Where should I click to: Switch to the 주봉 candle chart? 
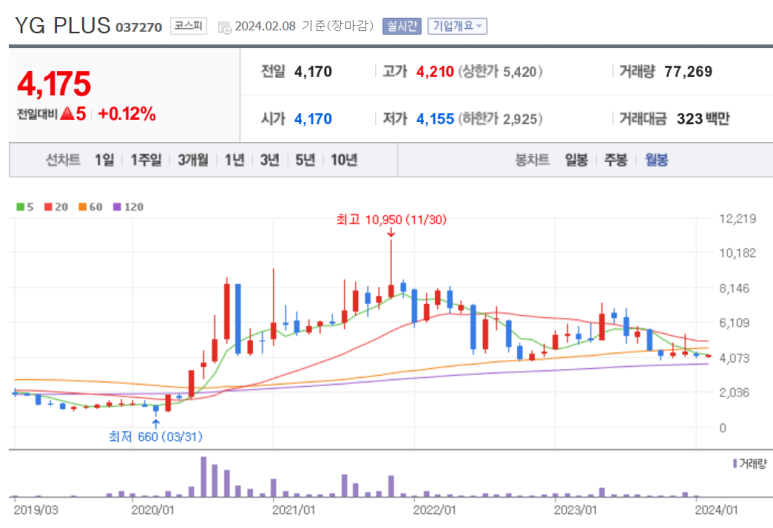pyautogui.click(x=616, y=160)
